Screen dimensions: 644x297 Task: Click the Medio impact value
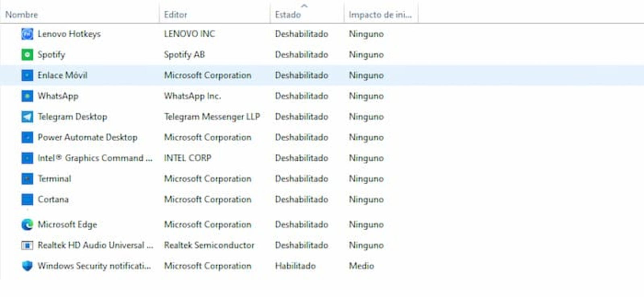pos(361,266)
